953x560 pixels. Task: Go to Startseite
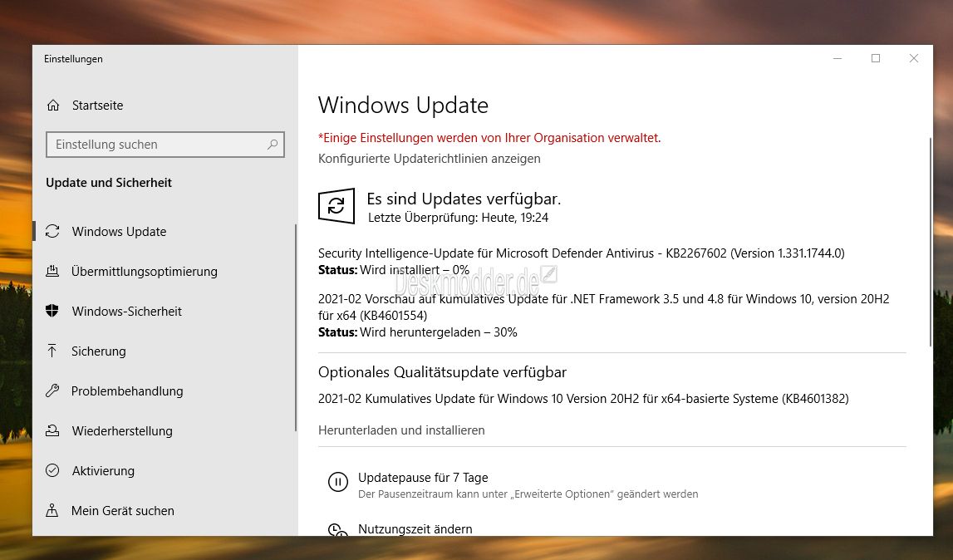97,106
